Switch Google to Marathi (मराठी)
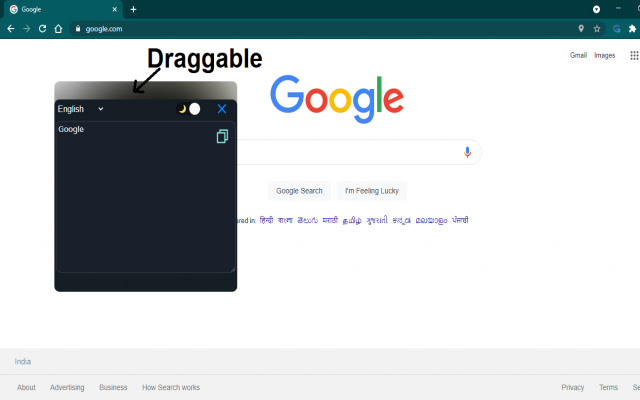Viewport: 640px width, 400px height. point(330,220)
